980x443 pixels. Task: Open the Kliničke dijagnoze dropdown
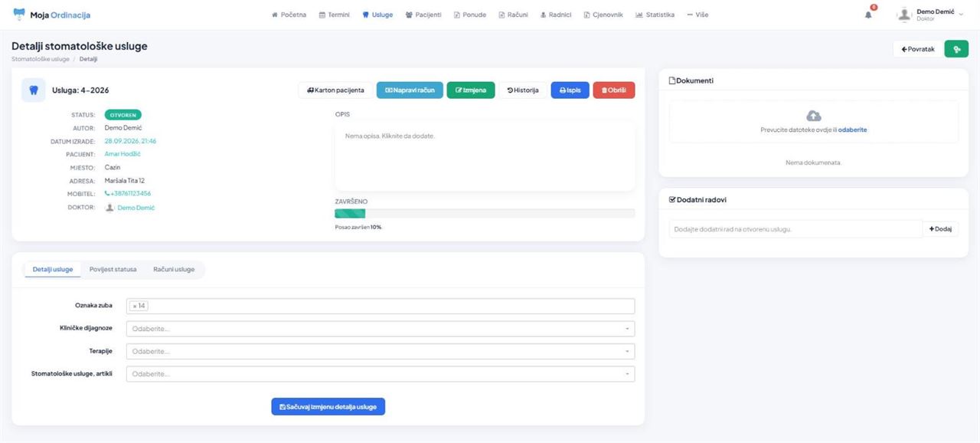click(x=381, y=329)
